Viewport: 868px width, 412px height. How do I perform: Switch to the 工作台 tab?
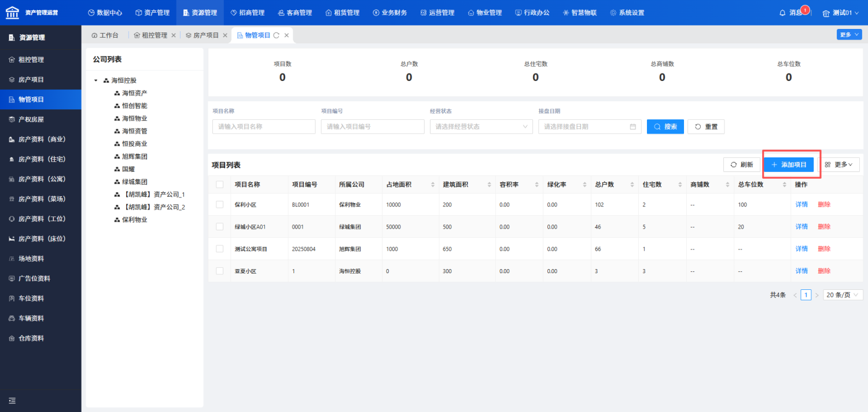click(x=105, y=35)
